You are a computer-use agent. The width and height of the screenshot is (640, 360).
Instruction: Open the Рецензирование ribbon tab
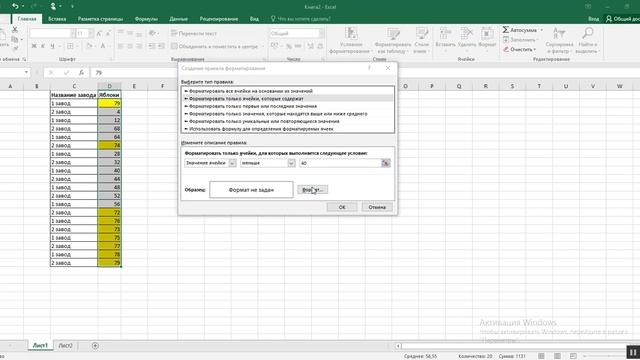pos(219,19)
